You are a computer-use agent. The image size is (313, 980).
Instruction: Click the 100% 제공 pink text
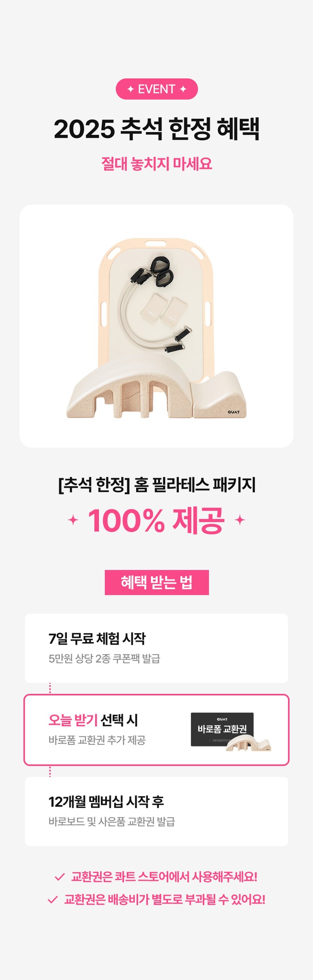click(156, 520)
